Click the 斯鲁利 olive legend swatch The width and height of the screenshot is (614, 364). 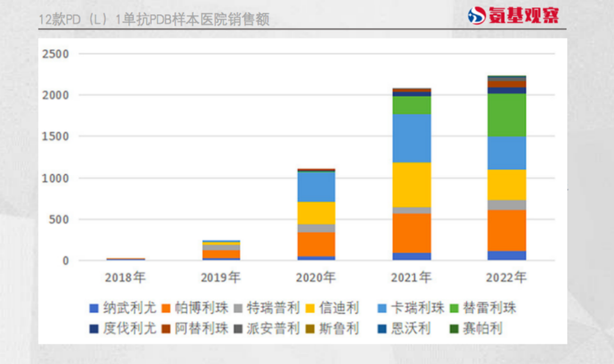pyautogui.click(x=310, y=329)
